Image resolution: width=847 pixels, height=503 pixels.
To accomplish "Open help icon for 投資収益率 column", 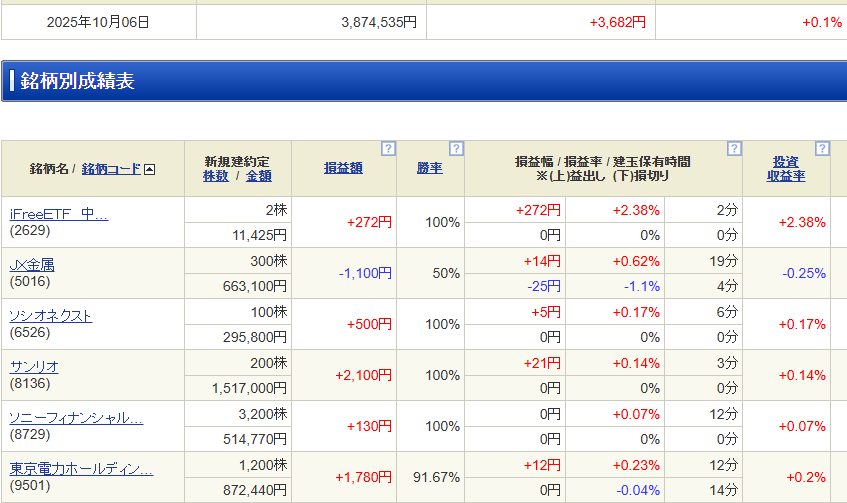I will click(822, 149).
